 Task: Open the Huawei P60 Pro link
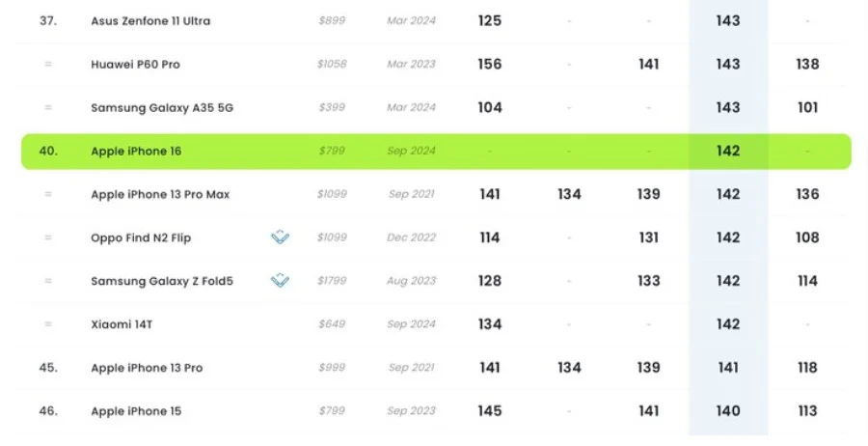pos(135,64)
